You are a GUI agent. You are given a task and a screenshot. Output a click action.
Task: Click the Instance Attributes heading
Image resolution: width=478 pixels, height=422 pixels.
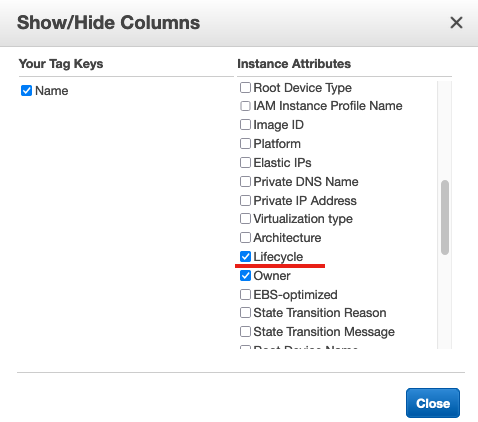click(x=294, y=64)
